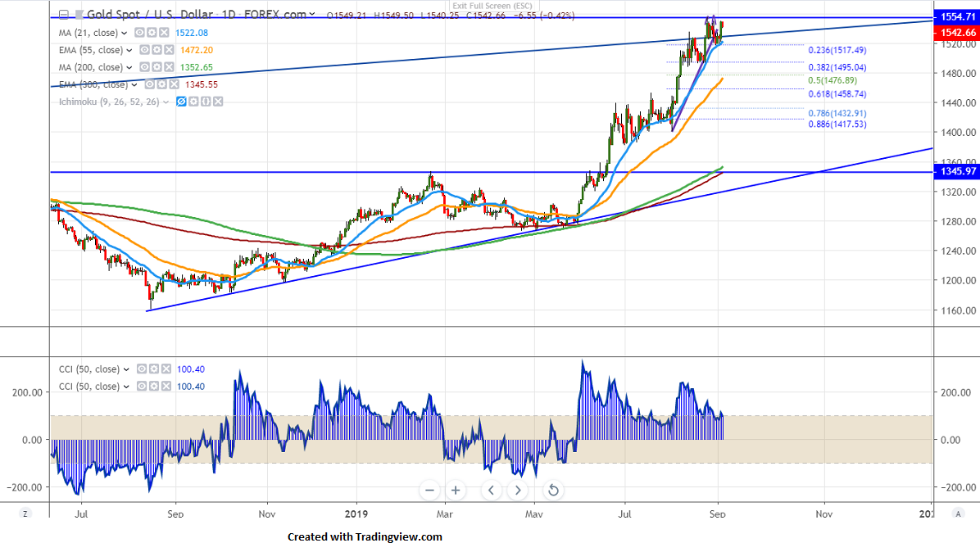Open settings for EMA (300, close)
This screenshot has width=980, height=543.
click(x=162, y=84)
